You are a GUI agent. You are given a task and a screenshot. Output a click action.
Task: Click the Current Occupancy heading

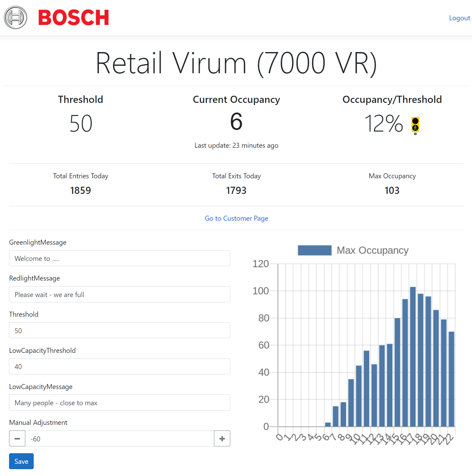236,100
